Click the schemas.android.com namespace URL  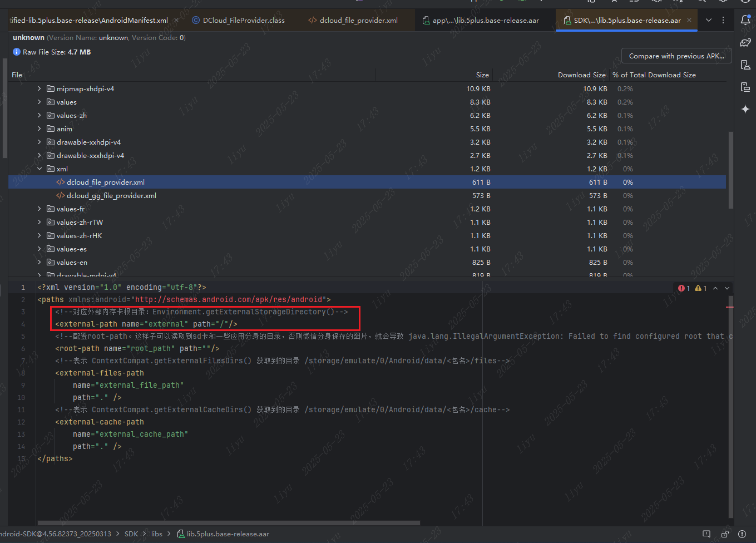coord(229,300)
